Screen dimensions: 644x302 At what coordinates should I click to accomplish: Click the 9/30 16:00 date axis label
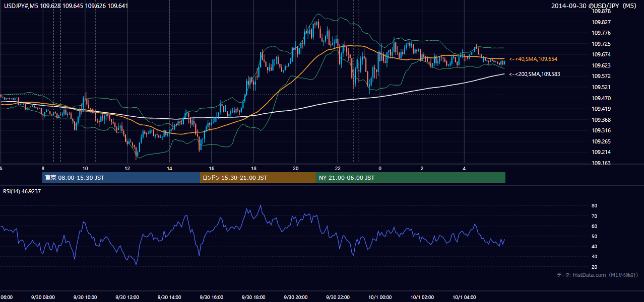211,297
